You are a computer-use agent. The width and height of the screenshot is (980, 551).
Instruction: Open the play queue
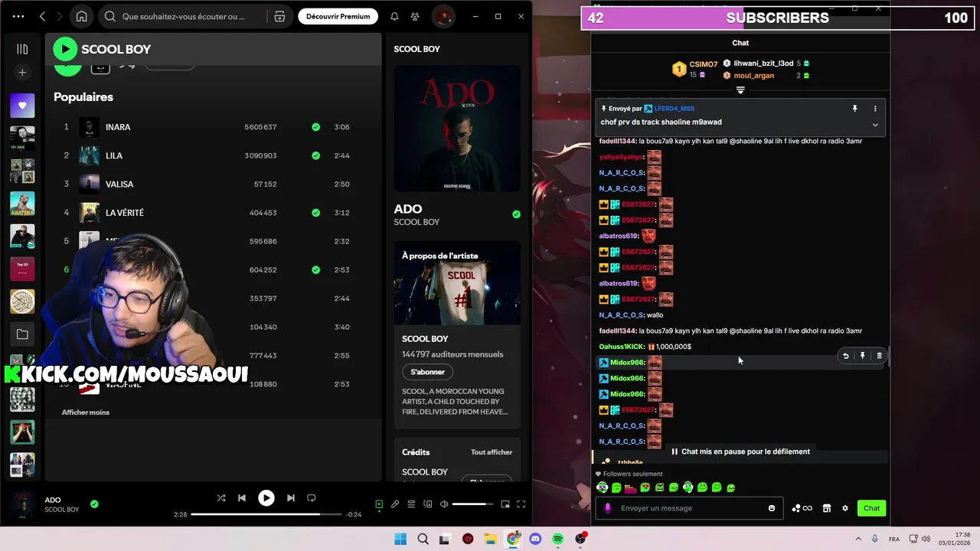pos(411,504)
